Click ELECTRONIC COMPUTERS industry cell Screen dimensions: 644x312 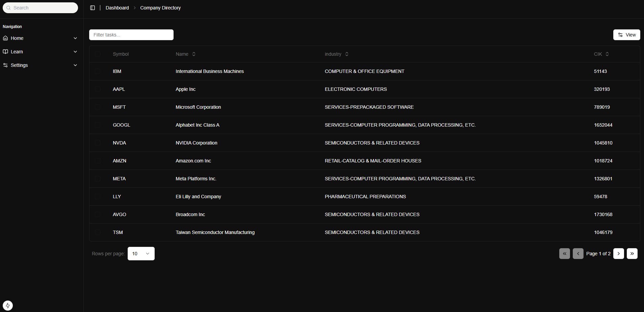pos(356,89)
